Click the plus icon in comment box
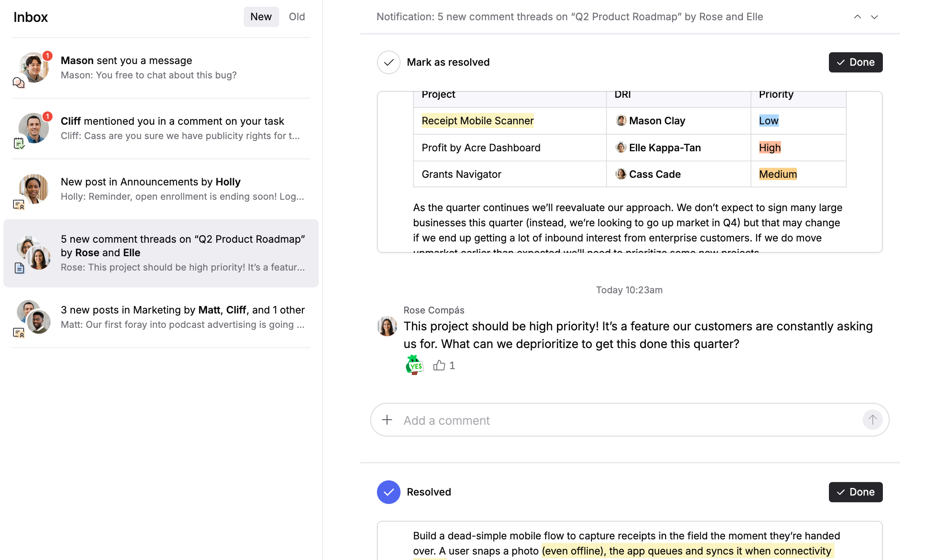This screenshot has width=936, height=560. [387, 420]
